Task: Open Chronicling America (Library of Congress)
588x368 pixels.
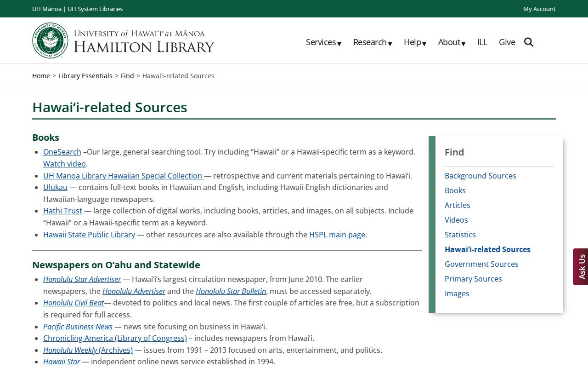Action: (x=115, y=338)
